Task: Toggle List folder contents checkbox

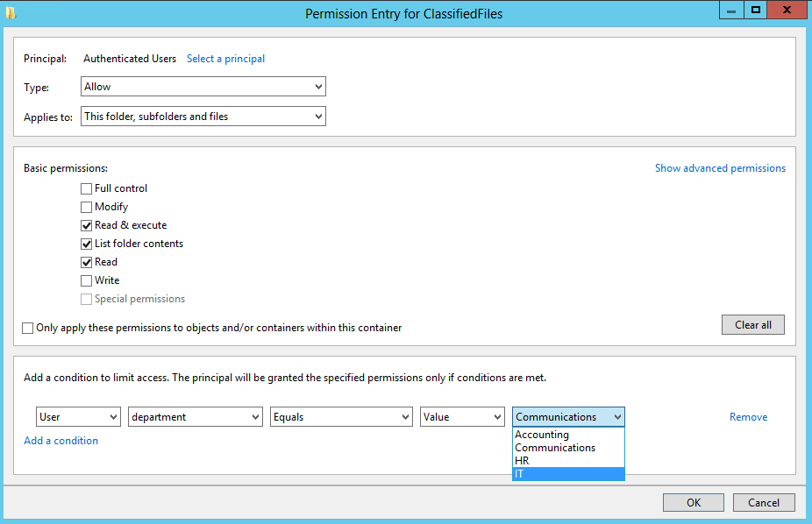Action: click(86, 244)
